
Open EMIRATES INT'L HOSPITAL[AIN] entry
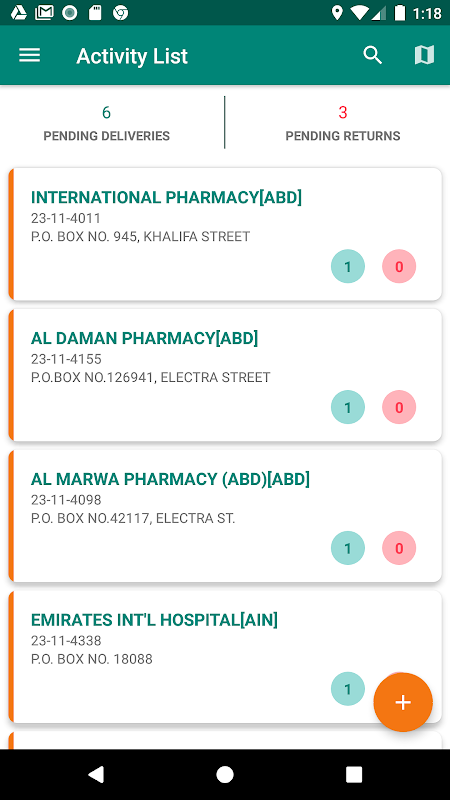(225, 657)
